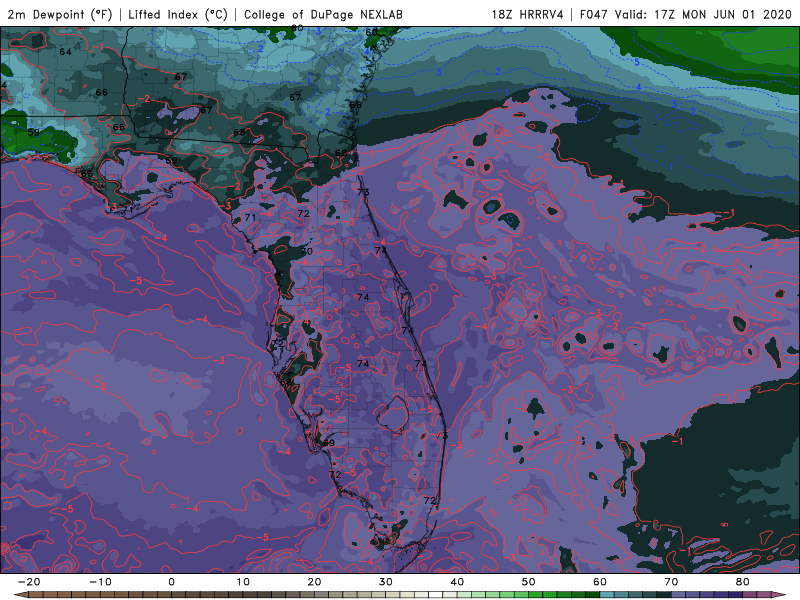Click the "-10" label on the color scale

click(100, 582)
